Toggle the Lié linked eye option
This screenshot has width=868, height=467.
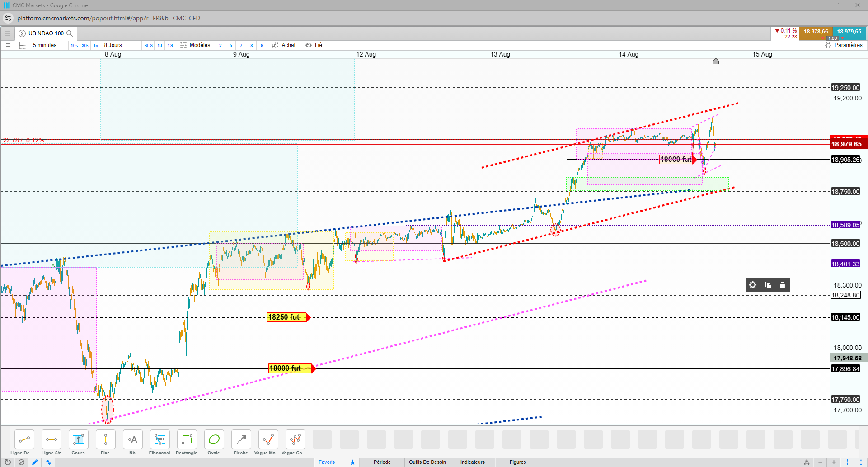click(314, 45)
